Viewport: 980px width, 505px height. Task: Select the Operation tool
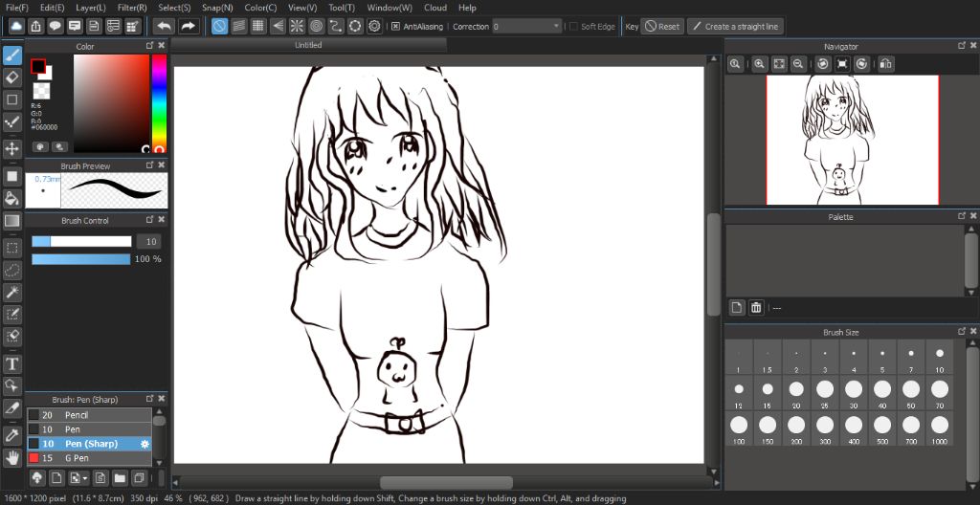click(11, 384)
